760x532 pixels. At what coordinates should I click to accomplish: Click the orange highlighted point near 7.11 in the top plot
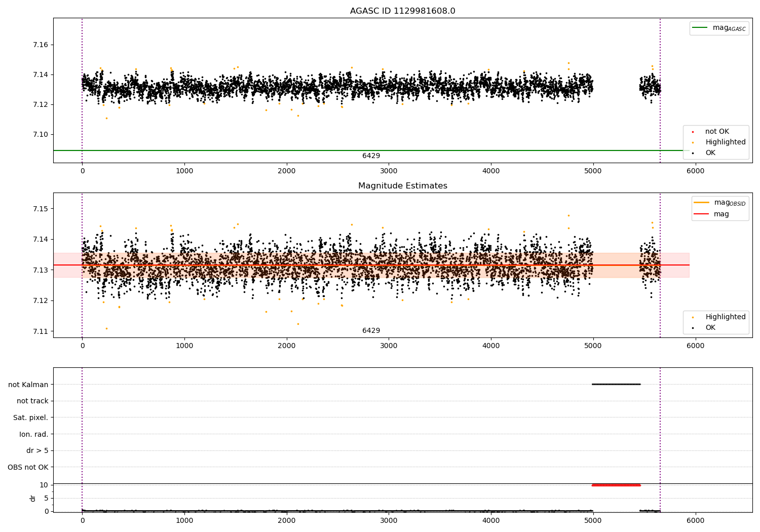coord(106,119)
